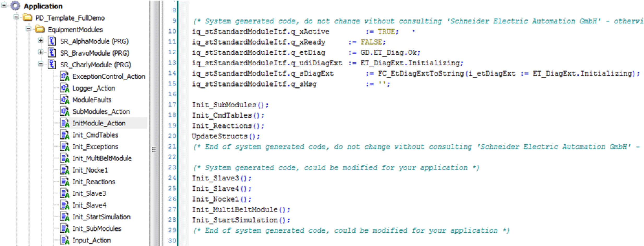
Task: Select Input_Action in the project tree
Action: tap(91, 240)
